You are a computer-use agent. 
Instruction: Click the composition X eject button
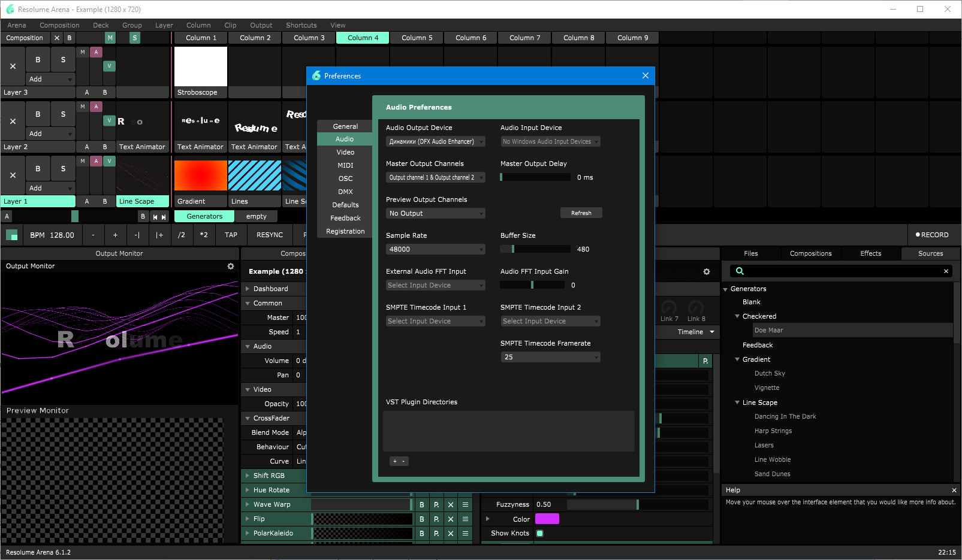coord(57,38)
